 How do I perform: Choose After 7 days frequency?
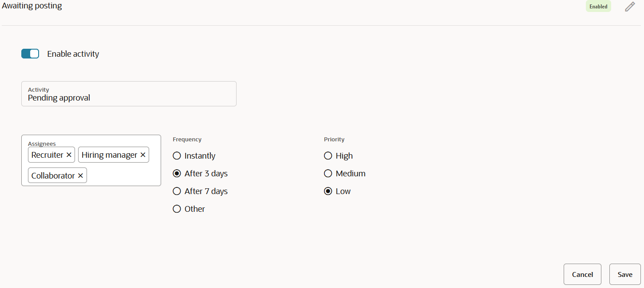click(177, 191)
